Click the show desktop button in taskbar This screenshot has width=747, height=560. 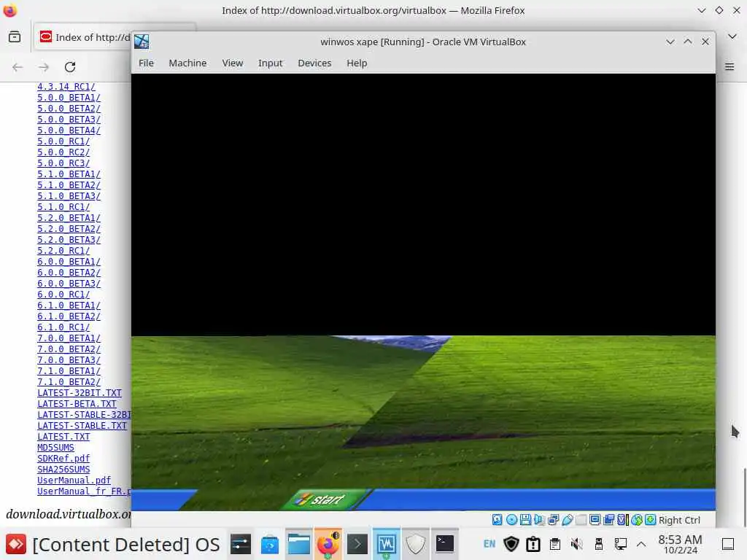pos(728,544)
